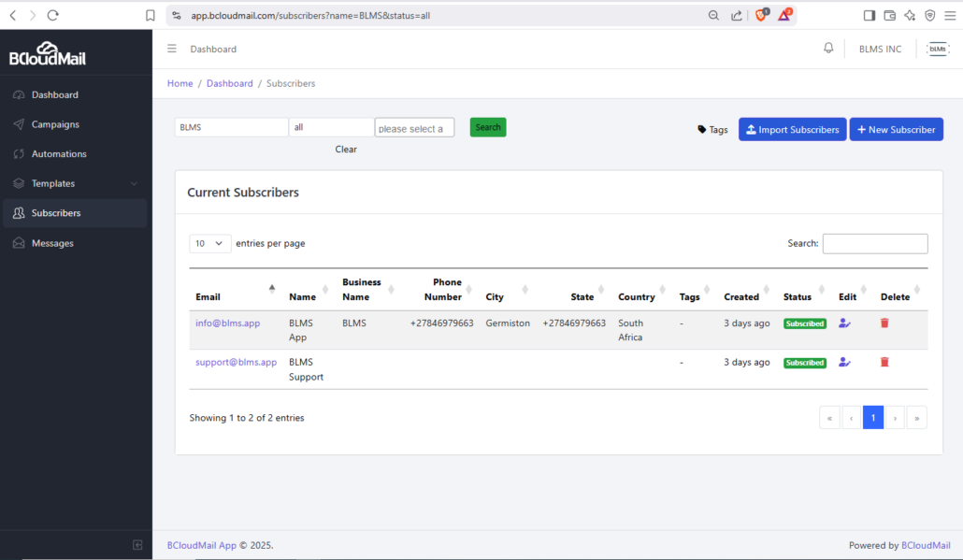Click the browser forward arrow

point(33,15)
